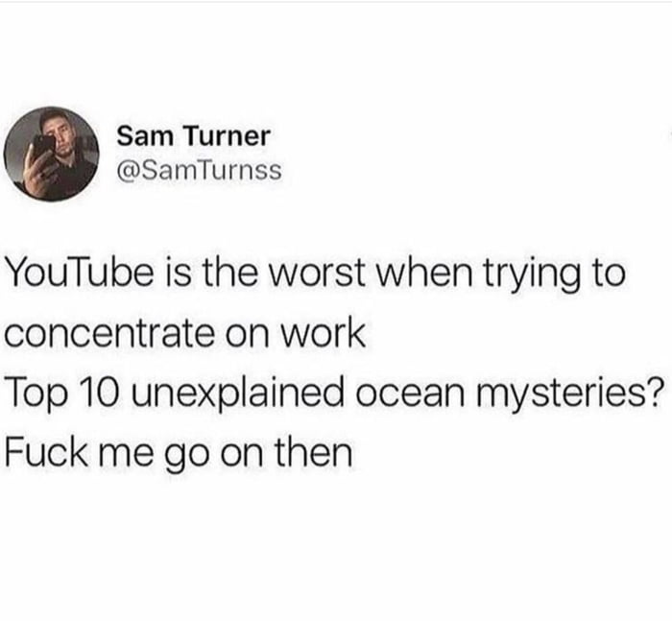Click the number 10 in the tweet
Screen dimensions: 672x621
point(96,393)
